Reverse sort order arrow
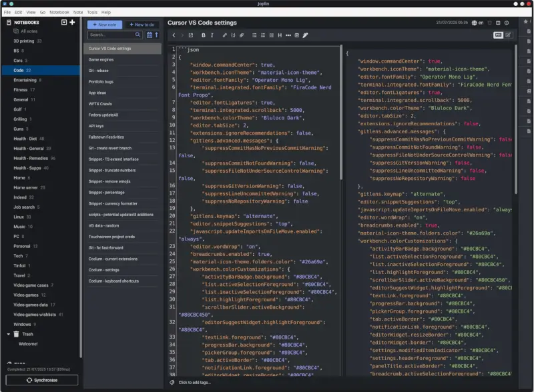Image resolution: width=534 pixels, height=392 pixels. (157, 35)
